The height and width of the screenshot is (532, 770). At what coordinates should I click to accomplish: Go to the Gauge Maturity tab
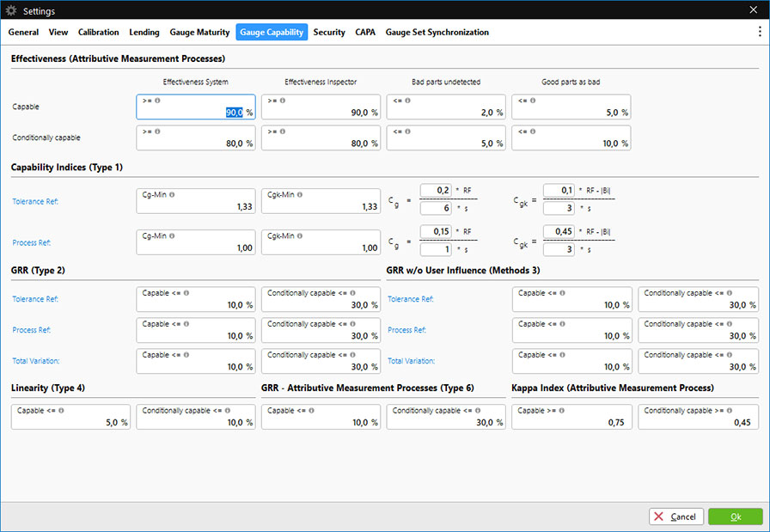click(x=198, y=32)
